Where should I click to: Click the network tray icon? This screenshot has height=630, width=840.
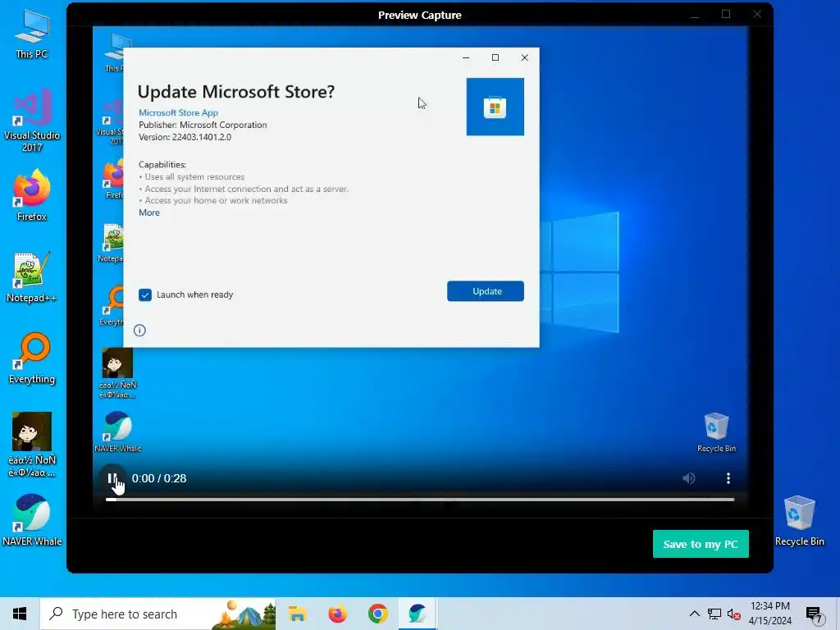coord(714,614)
